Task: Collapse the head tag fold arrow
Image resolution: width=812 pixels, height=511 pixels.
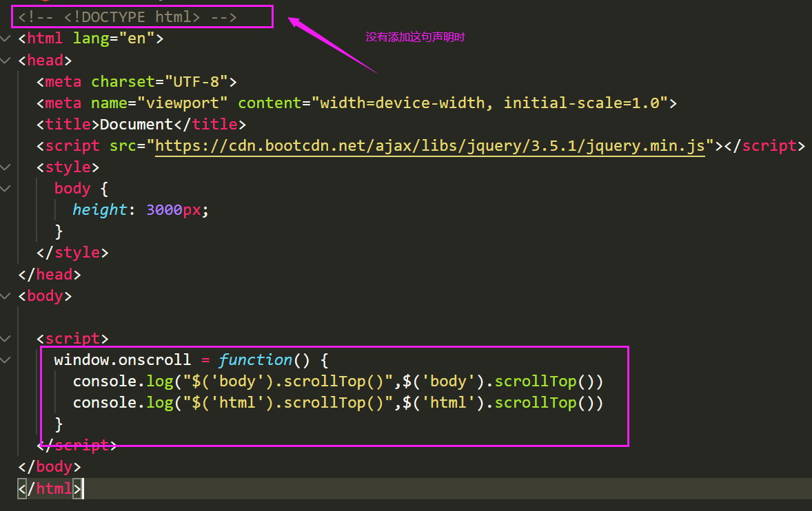Action: click(x=6, y=60)
